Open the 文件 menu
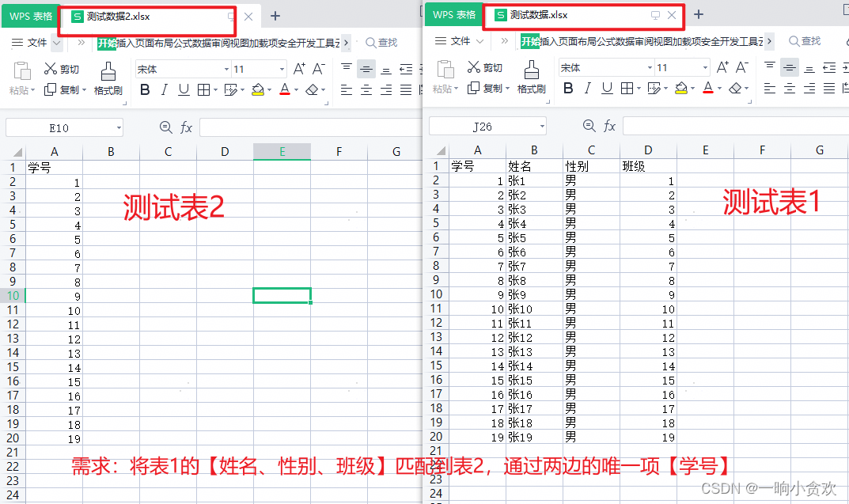The image size is (849, 504). click(37, 42)
